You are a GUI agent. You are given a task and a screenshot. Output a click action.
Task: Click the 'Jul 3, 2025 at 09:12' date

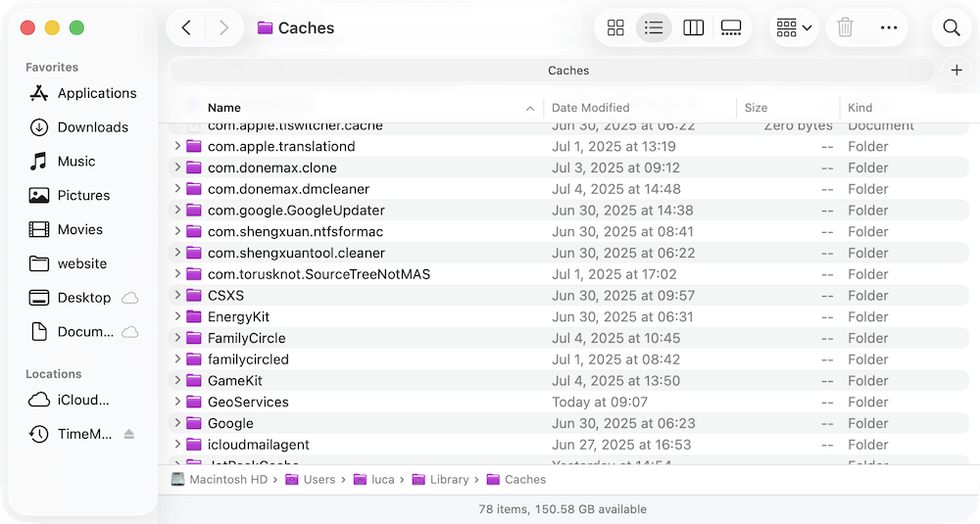(615, 167)
